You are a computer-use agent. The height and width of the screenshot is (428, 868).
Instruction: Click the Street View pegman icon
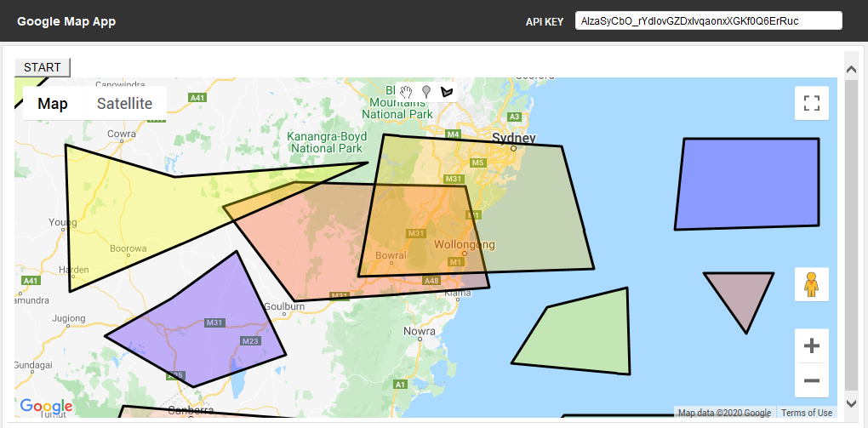point(811,284)
